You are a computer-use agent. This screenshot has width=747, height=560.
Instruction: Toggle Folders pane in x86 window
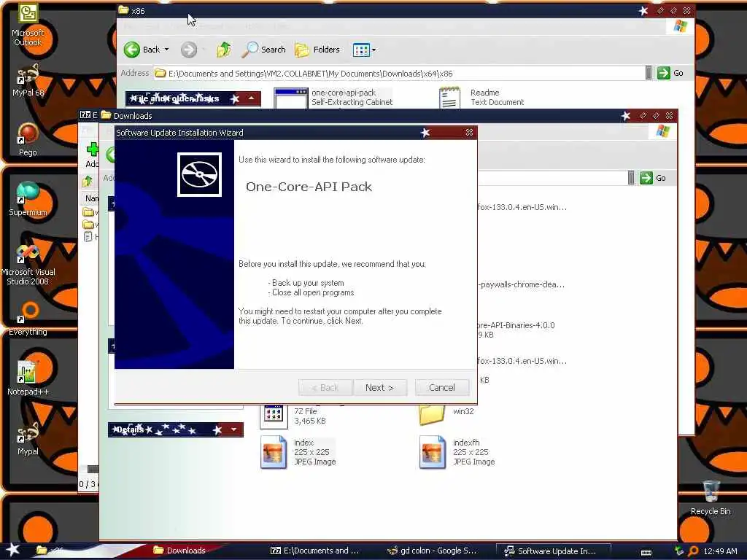317,50
